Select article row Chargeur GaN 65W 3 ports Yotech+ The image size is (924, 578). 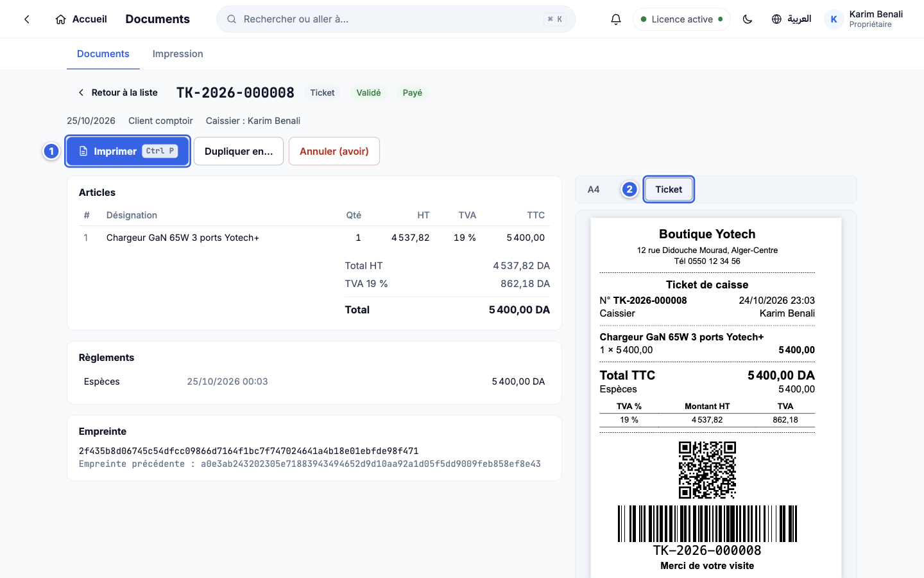point(314,238)
